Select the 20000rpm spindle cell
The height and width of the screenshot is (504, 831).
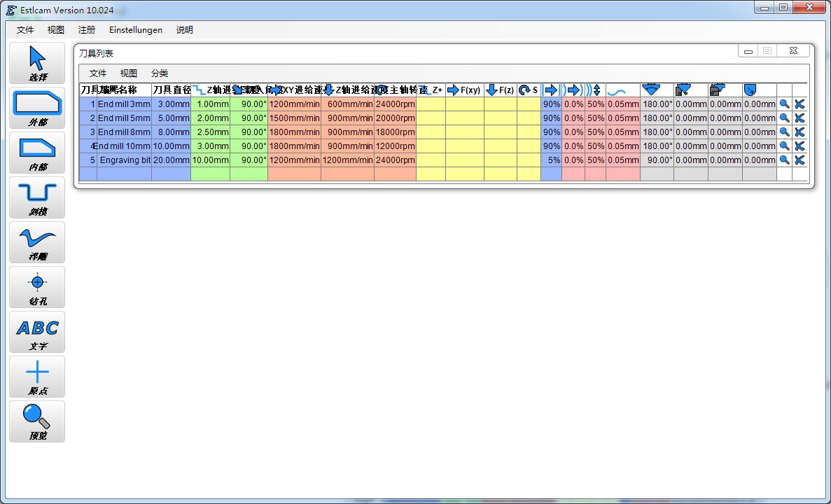(x=396, y=118)
